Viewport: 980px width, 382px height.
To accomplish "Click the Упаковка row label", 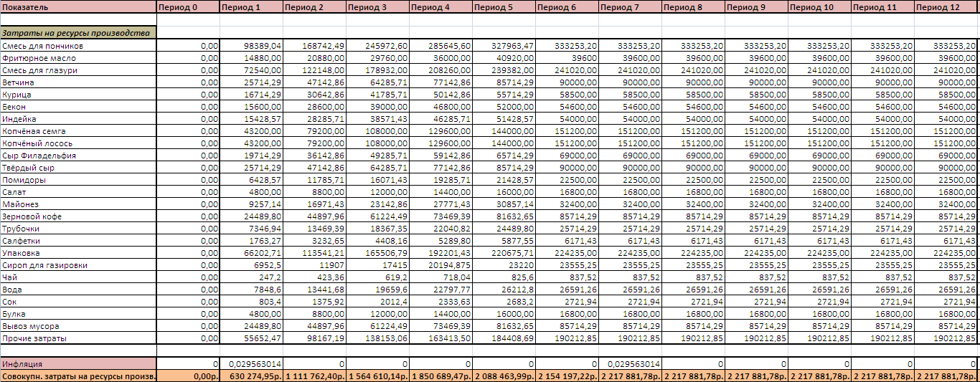I will click(x=78, y=253).
